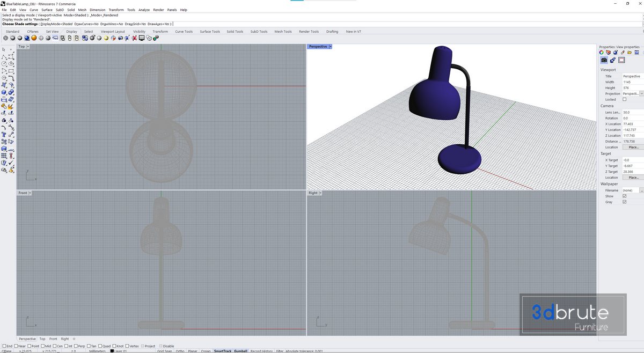Screen dimensions: 644x353
Task: Click the camera Location Place button
Action: pyautogui.click(x=633, y=147)
